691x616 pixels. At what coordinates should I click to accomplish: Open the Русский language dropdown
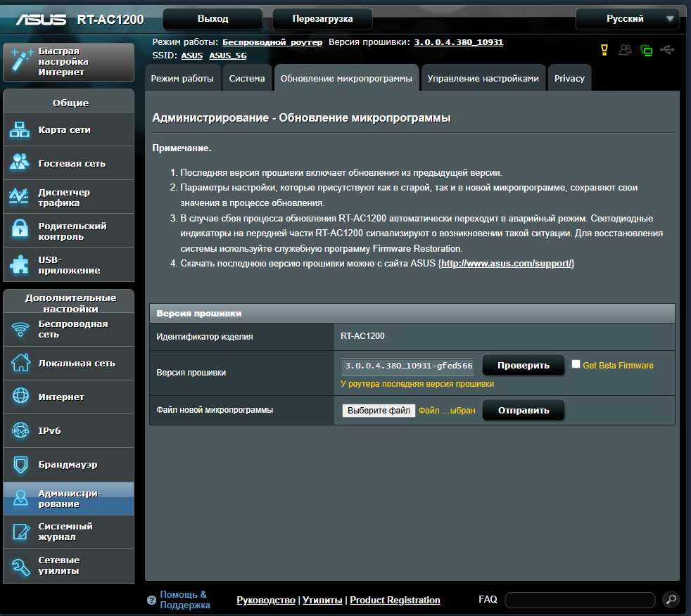point(628,19)
